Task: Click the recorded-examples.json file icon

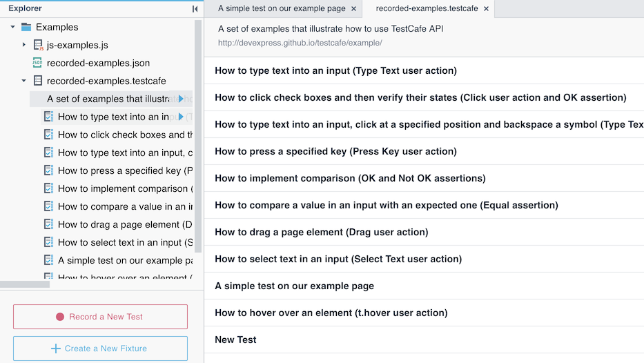Action: tap(37, 63)
